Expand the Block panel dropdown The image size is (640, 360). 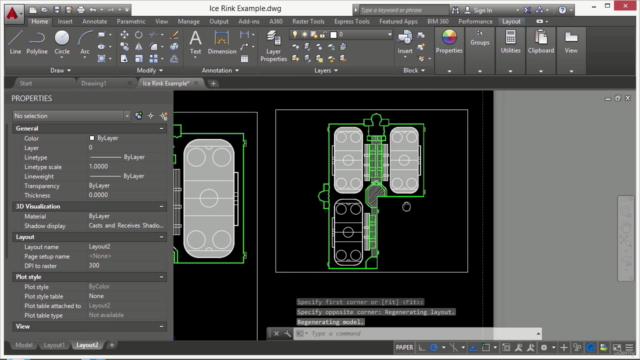[x=414, y=71]
